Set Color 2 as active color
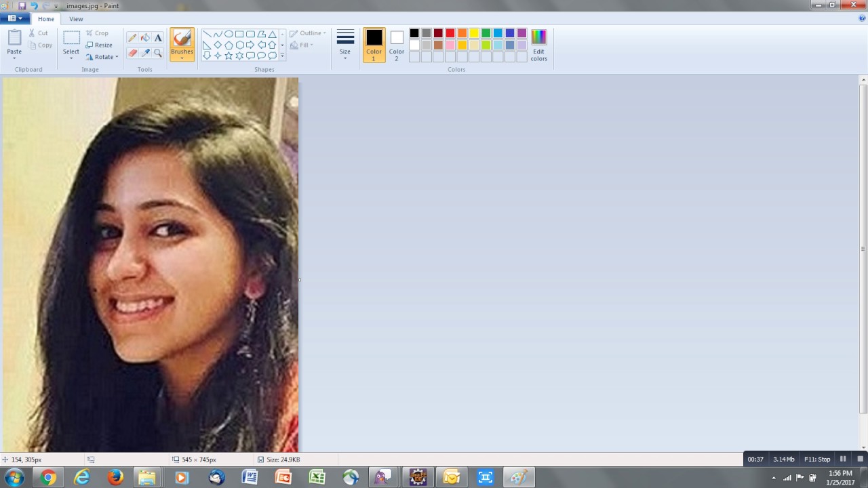This screenshot has width=868, height=488. pyautogui.click(x=397, y=45)
